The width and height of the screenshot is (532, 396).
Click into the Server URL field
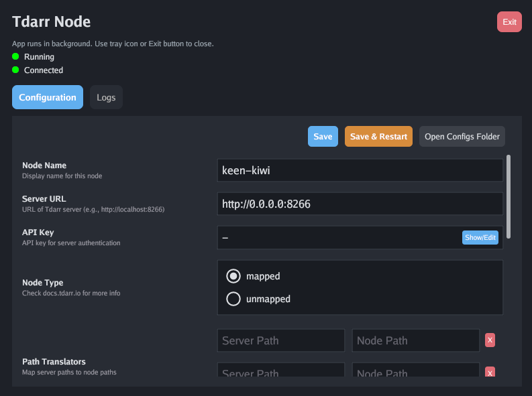(360, 204)
